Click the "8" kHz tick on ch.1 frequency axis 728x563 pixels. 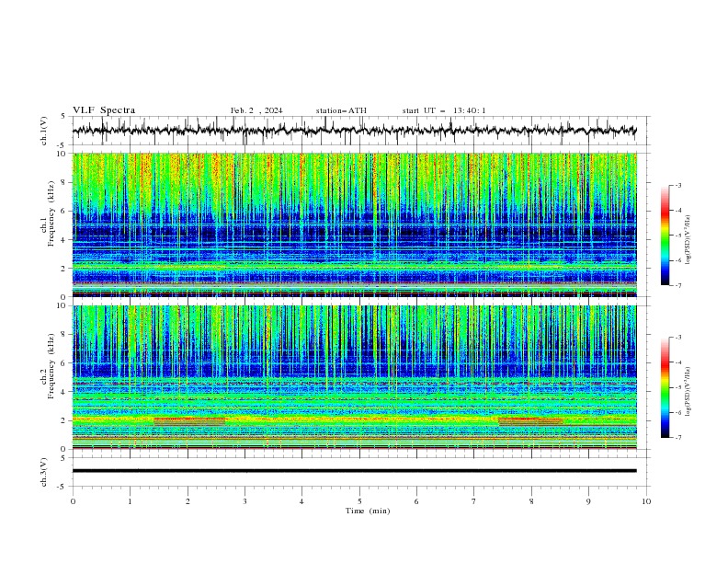tap(63, 182)
